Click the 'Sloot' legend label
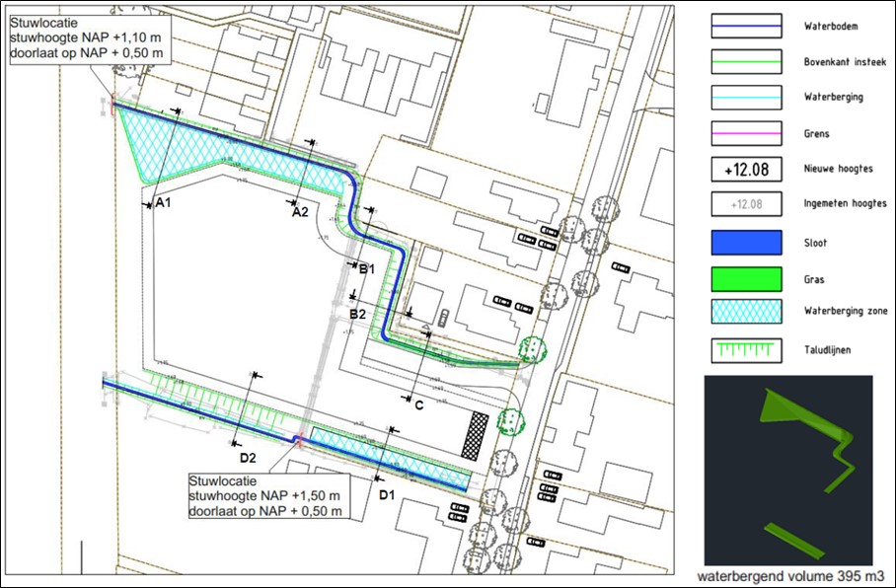 coord(815,243)
